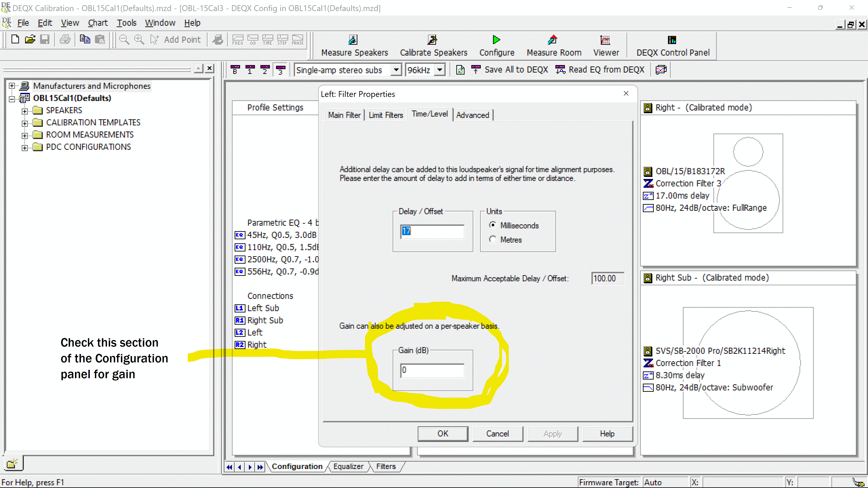This screenshot has height=488, width=868.
Task: Select the Right Sub connection
Action: pos(259,320)
